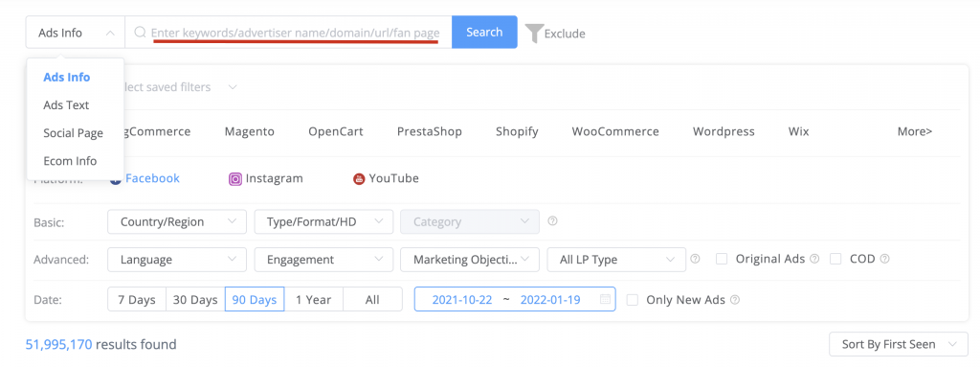
Task: Enable the Original Ads checkbox
Action: click(x=722, y=259)
